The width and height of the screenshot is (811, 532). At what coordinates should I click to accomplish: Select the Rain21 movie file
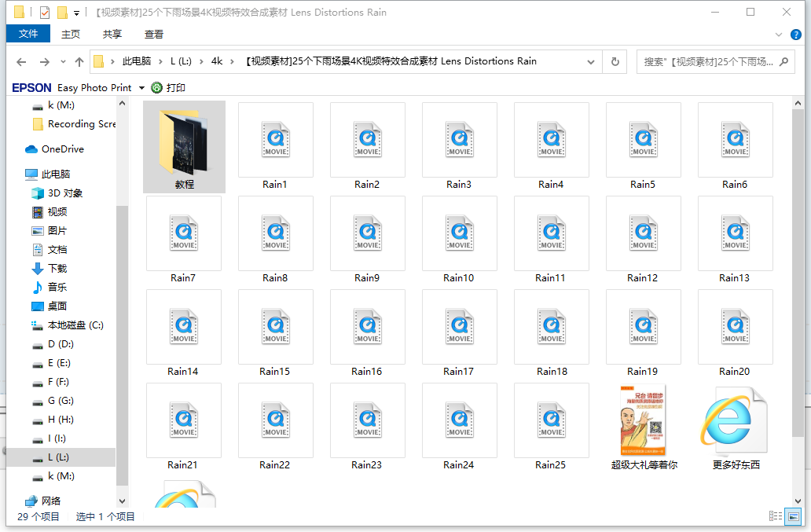pos(184,427)
